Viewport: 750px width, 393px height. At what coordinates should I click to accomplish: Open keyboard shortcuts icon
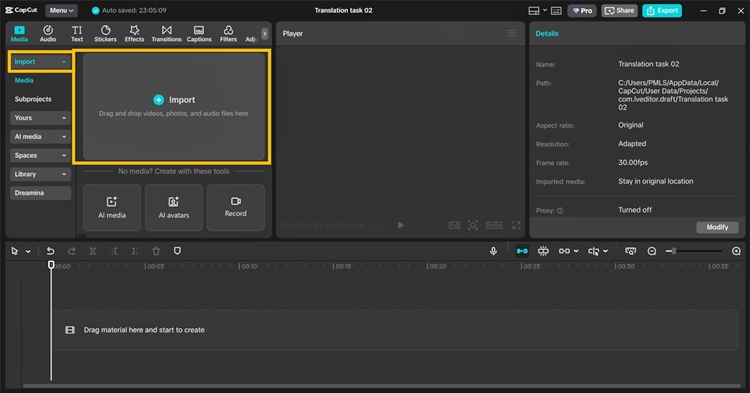click(556, 11)
